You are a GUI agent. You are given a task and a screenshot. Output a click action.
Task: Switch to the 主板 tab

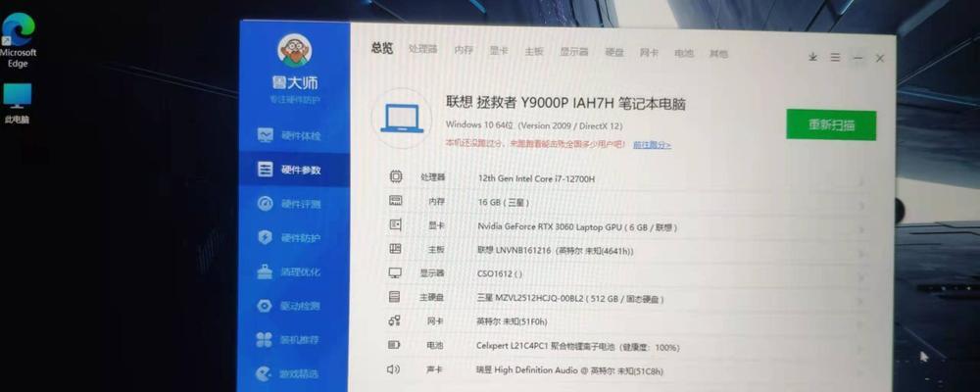point(534,51)
